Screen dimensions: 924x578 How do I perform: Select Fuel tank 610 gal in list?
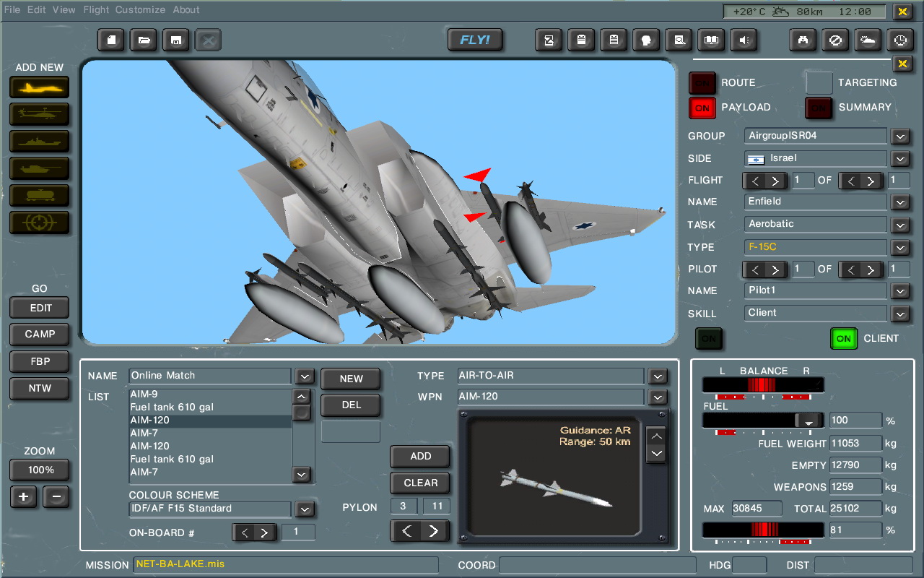coord(172,407)
